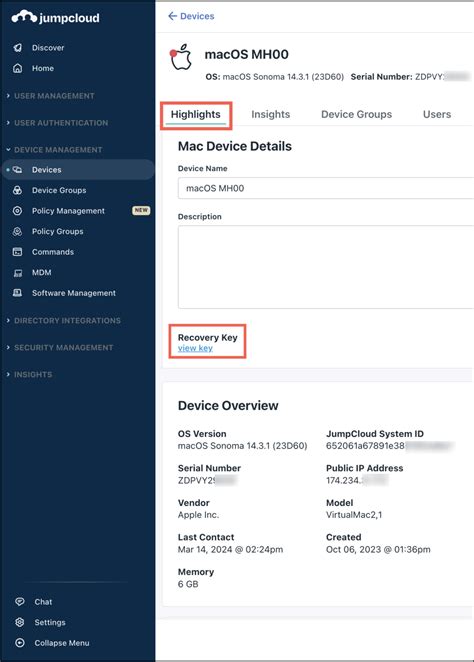
Task: Open Home via its house icon
Action: [17, 68]
